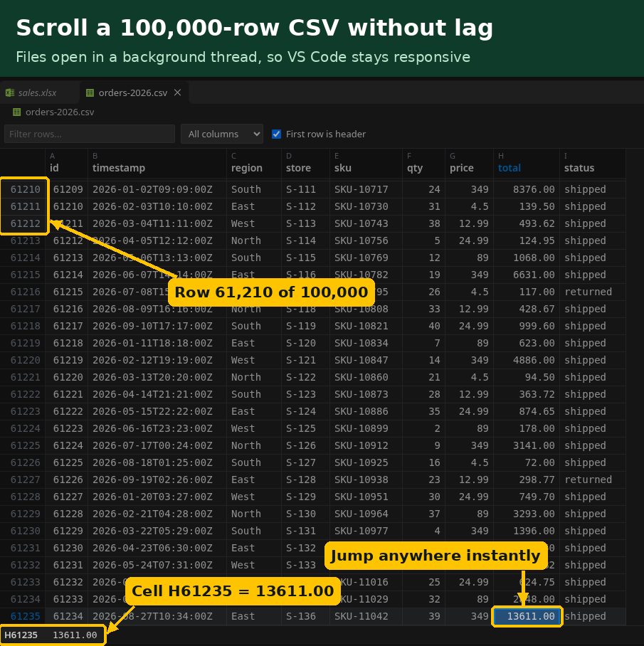Click timestamp 2026-09-10T17:17:00Z
This screenshot has height=646, width=644.
pyautogui.click(x=157, y=326)
